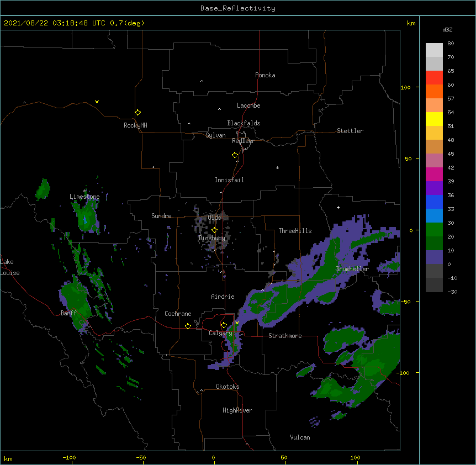The image size is (476, 465).
Task: Click the HighRiver town label
Action: coord(237,410)
